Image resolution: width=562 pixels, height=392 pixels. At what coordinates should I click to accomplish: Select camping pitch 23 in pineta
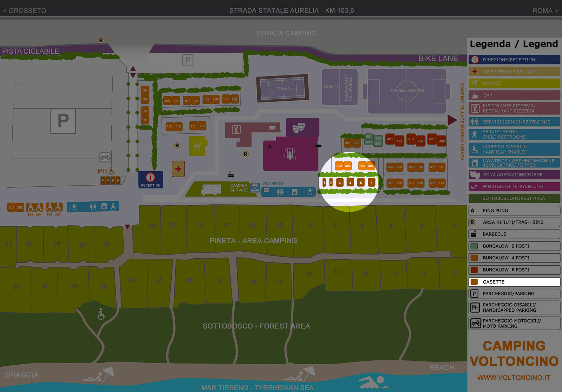pos(150,230)
